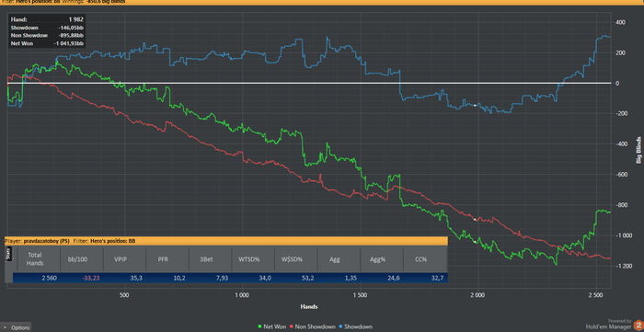The width and height of the screenshot is (644, 332).
Task: Toggle Net Won line via legend label
Action: pos(275,326)
